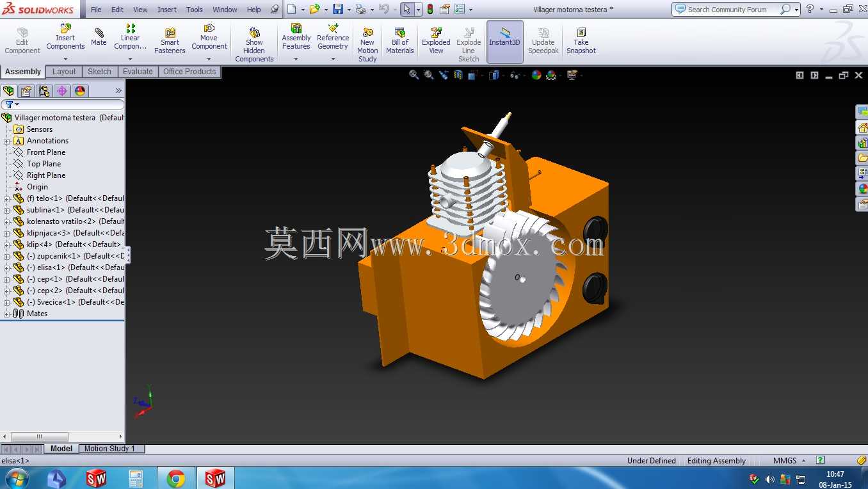Open Smart Fasteners tool
The height and width of the screenshot is (489, 868).
tap(170, 41)
